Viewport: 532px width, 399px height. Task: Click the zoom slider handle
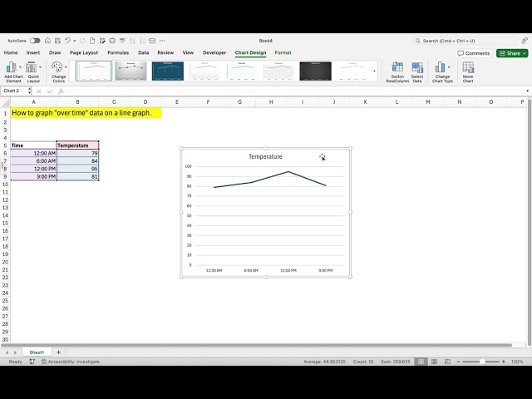coord(482,362)
